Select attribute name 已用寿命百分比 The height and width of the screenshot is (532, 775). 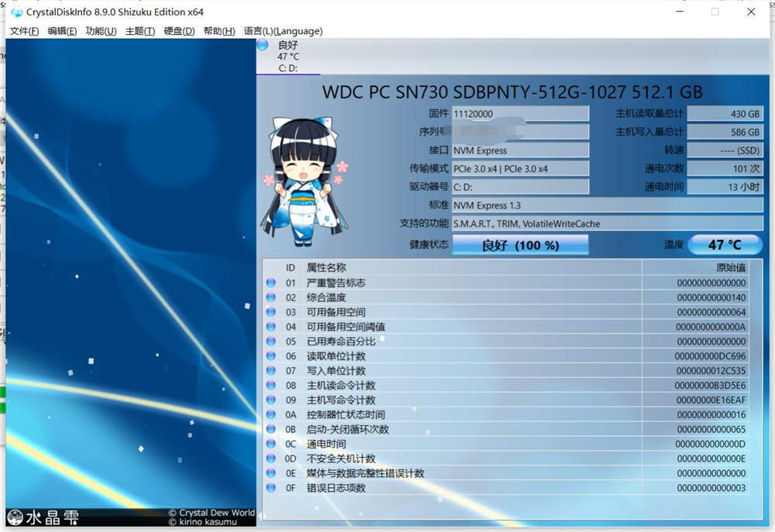coord(341,342)
